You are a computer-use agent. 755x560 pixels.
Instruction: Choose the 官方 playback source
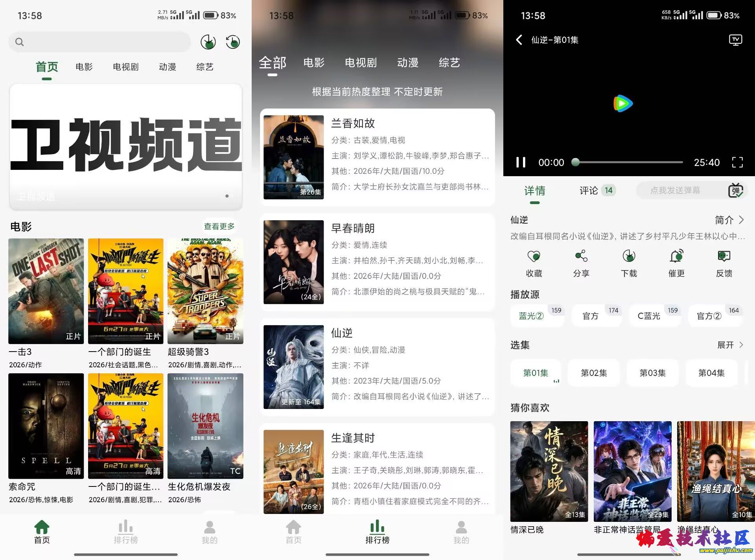click(597, 316)
